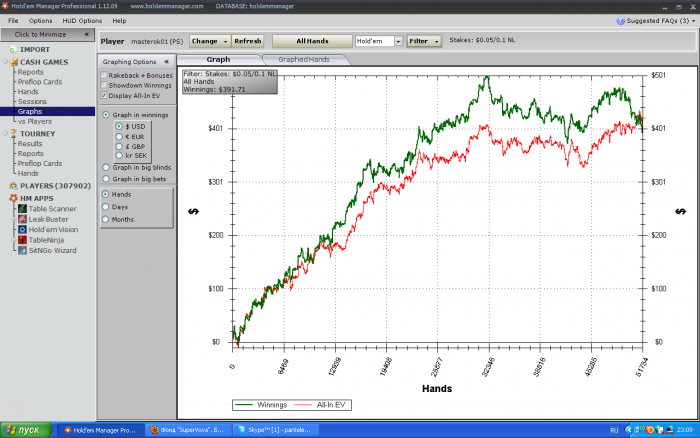This screenshot has width=700, height=438.
Task: Select Graph in winnings radio button
Action: tap(106, 115)
